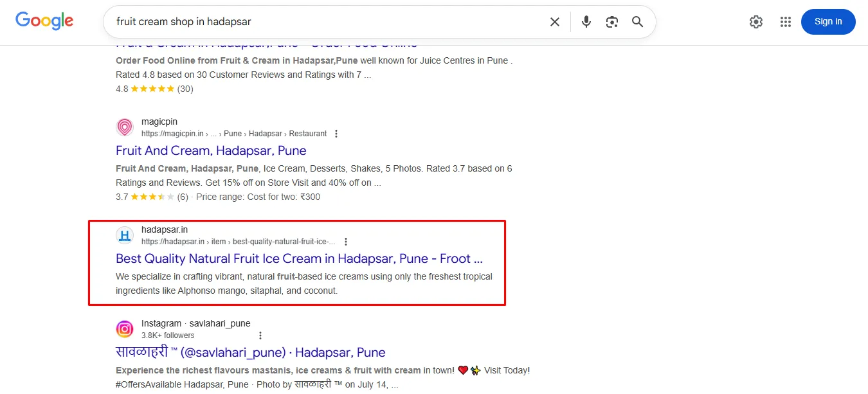Viewport: 868px width, 394px height.
Task: Open more options for hadapsar.in result
Action: (346, 242)
